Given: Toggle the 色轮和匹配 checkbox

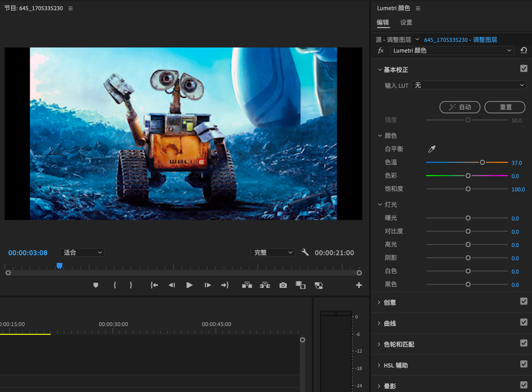Looking at the screenshot, I should click(524, 343).
